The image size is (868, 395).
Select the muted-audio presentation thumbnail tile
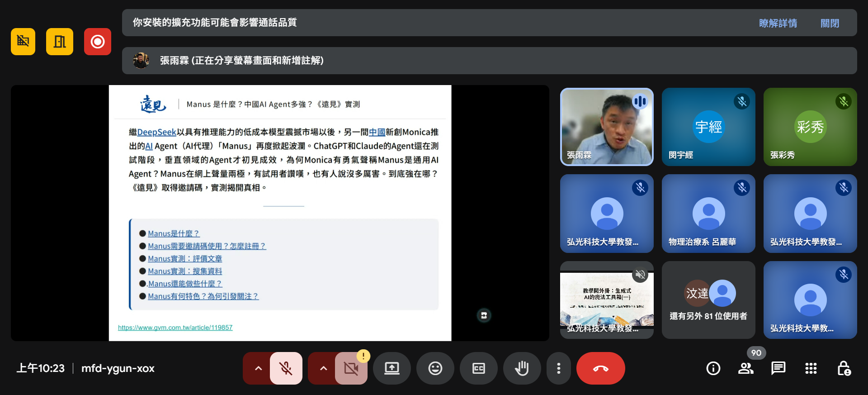tap(607, 300)
